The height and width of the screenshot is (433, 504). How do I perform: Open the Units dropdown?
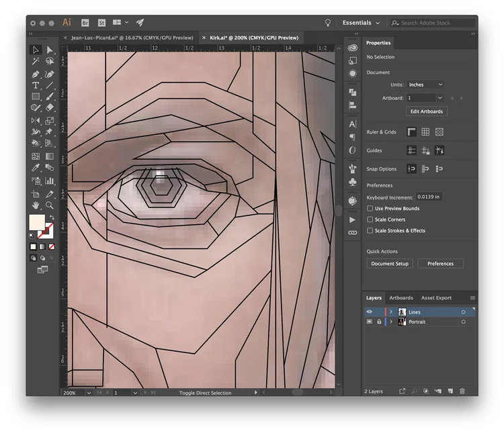pos(425,85)
